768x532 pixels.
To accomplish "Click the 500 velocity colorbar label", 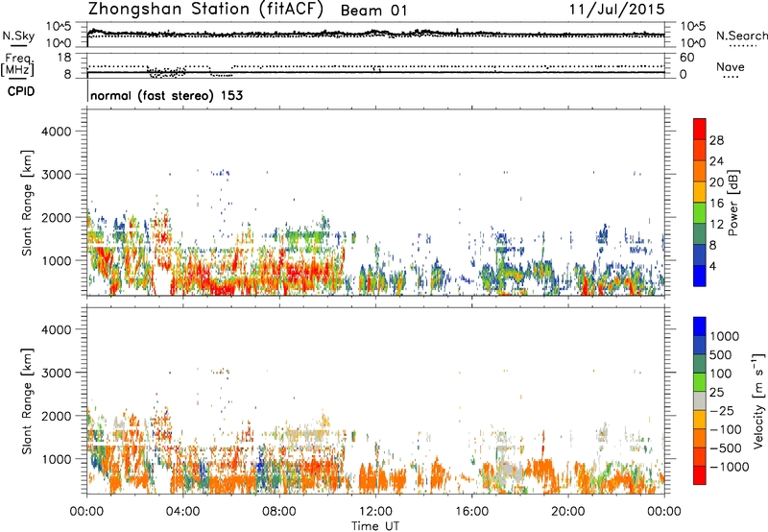I will click(721, 354).
